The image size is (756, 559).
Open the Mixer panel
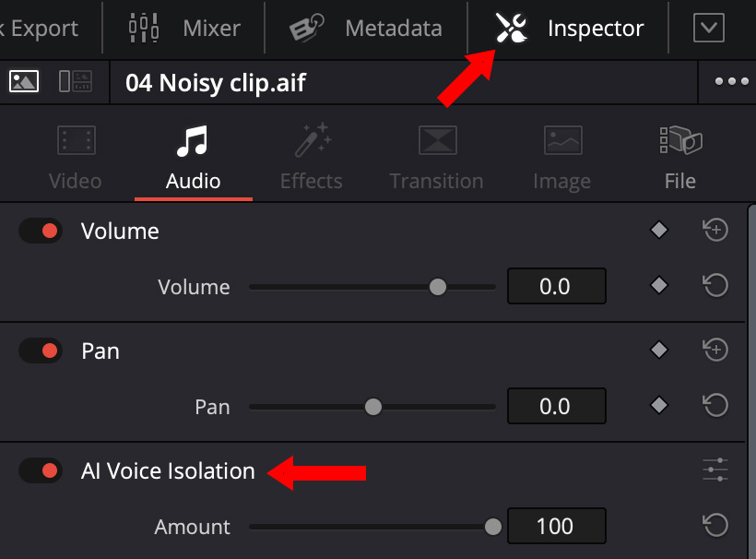pyautogui.click(x=185, y=29)
